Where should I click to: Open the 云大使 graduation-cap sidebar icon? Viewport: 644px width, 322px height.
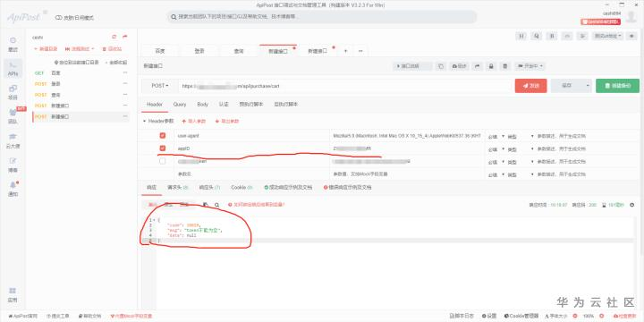[13, 140]
